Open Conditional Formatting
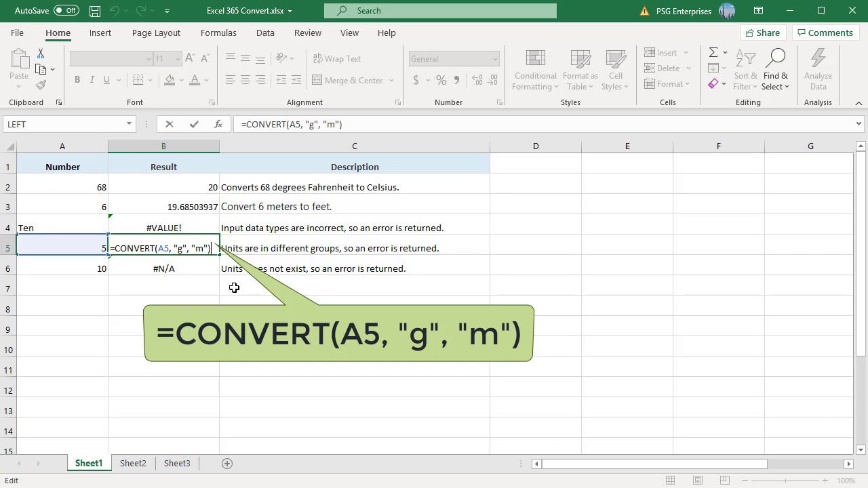Image resolution: width=868 pixels, height=488 pixels. click(x=536, y=70)
